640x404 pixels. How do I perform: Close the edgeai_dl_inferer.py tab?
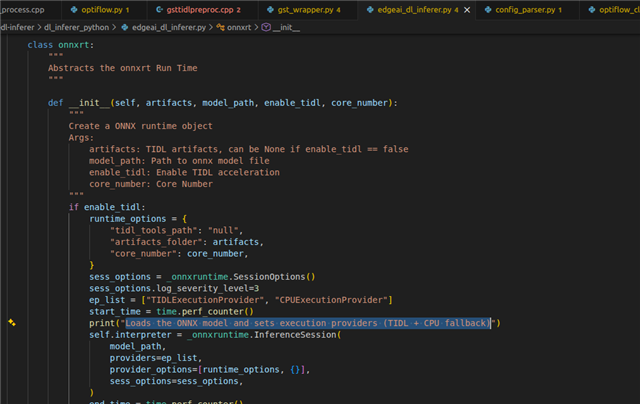click(467, 10)
